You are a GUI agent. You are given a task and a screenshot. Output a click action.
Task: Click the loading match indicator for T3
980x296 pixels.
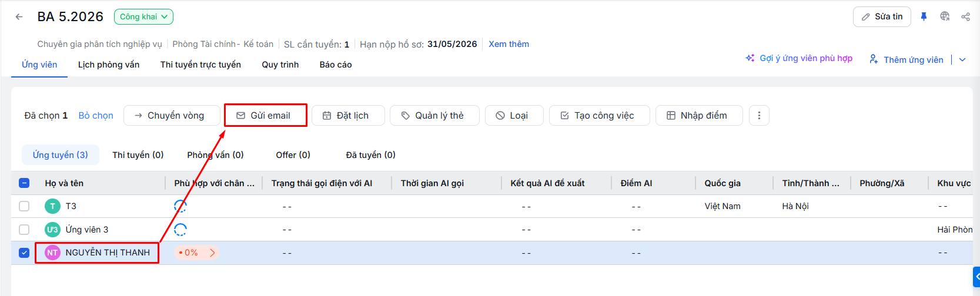tap(180, 206)
